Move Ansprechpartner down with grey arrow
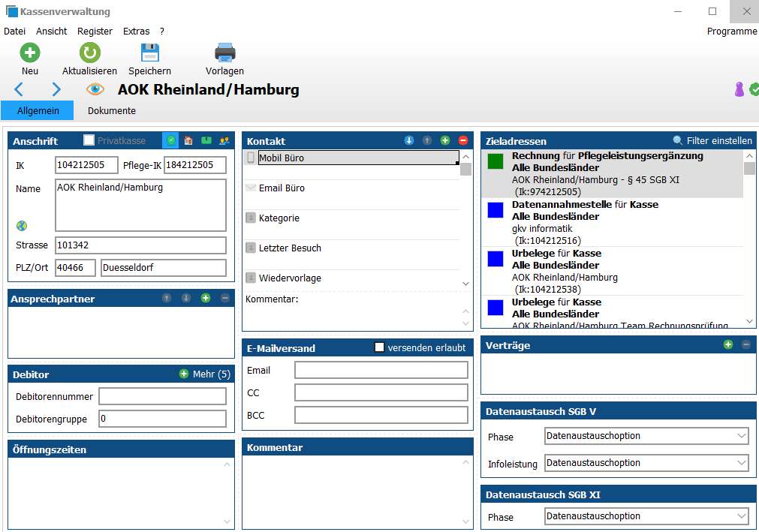 coord(186,299)
